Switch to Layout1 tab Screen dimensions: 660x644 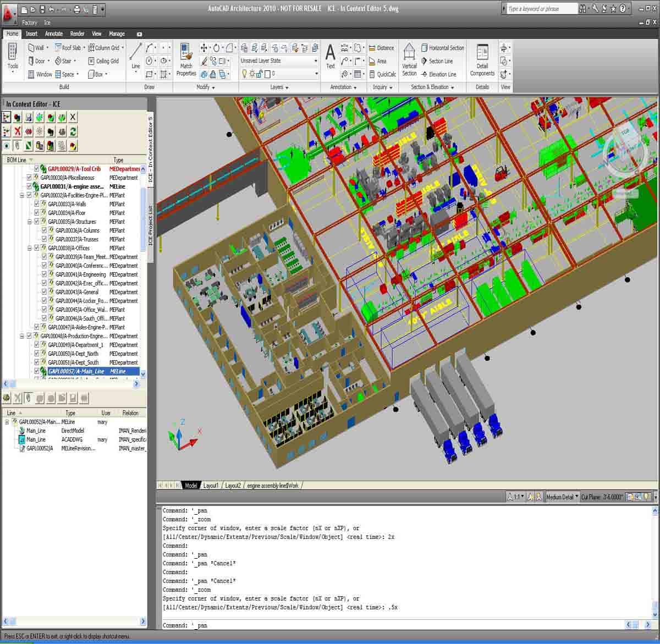click(x=211, y=486)
